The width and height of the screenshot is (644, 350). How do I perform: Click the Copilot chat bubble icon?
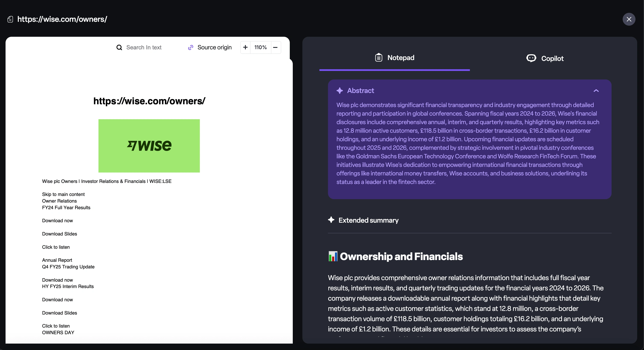click(x=531, y=58)
